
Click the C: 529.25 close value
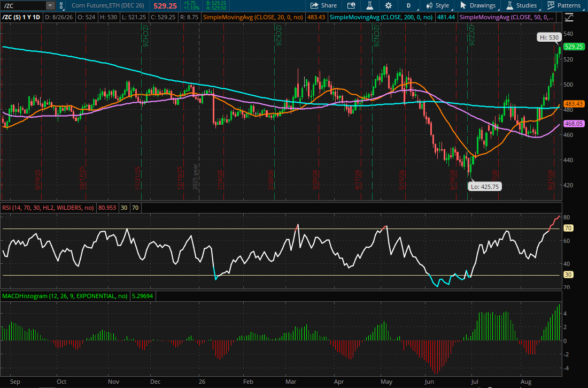[x=163, y=17]
